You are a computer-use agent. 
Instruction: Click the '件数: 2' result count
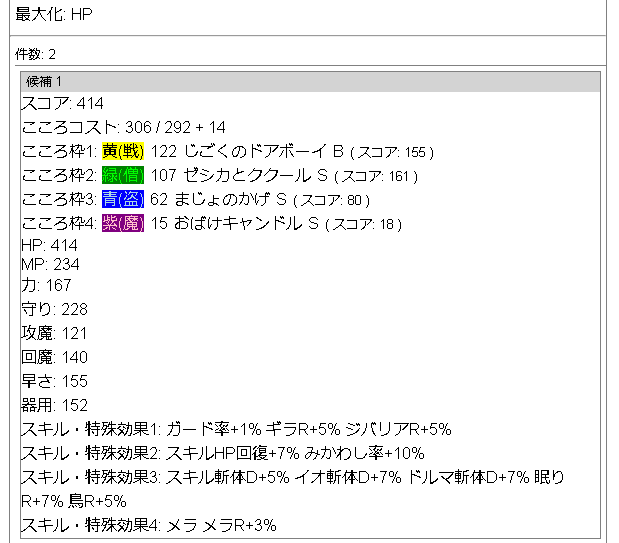(35, 54)
